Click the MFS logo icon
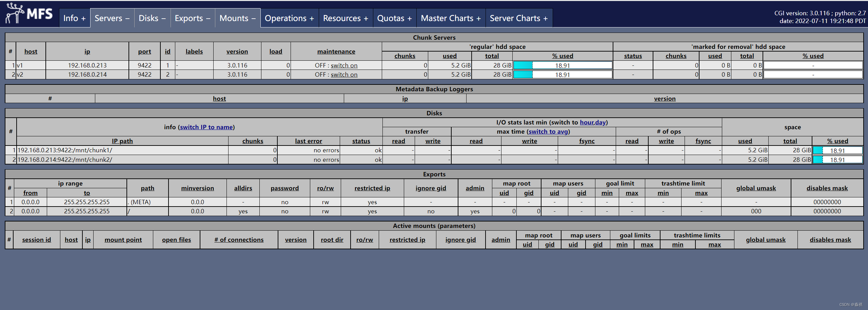868x310 pixels. pyautogui.click(x=29, y=14)
